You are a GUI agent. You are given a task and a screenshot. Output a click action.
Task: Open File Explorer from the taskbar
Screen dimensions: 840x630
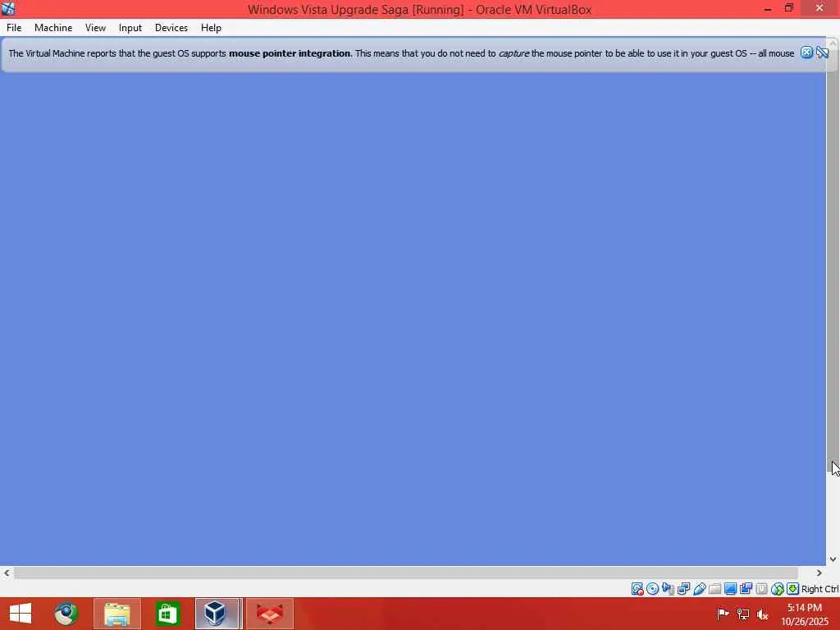tap(117, 614)
